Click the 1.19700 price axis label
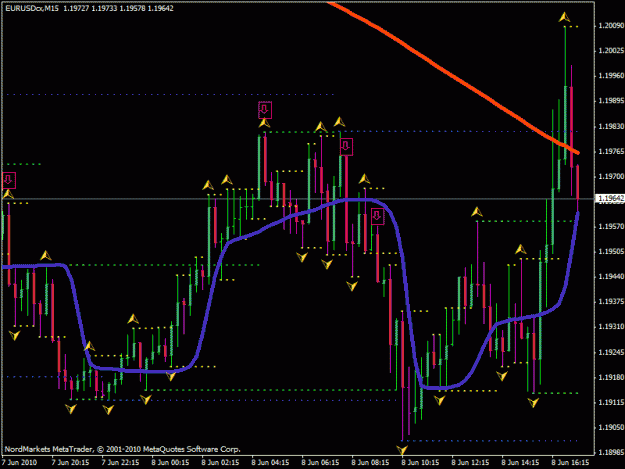The height and width of the screenshot is (469, 625). tap(610, 177)
